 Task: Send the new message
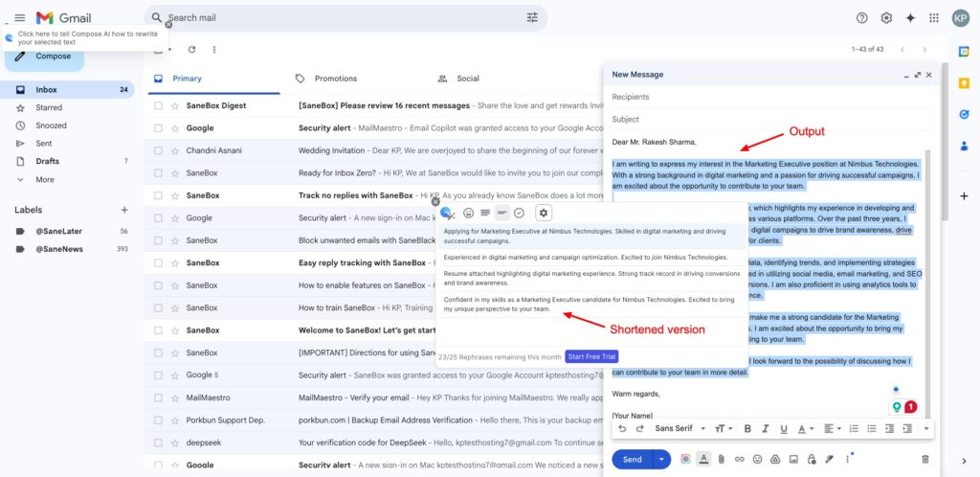tap(632, 460)
